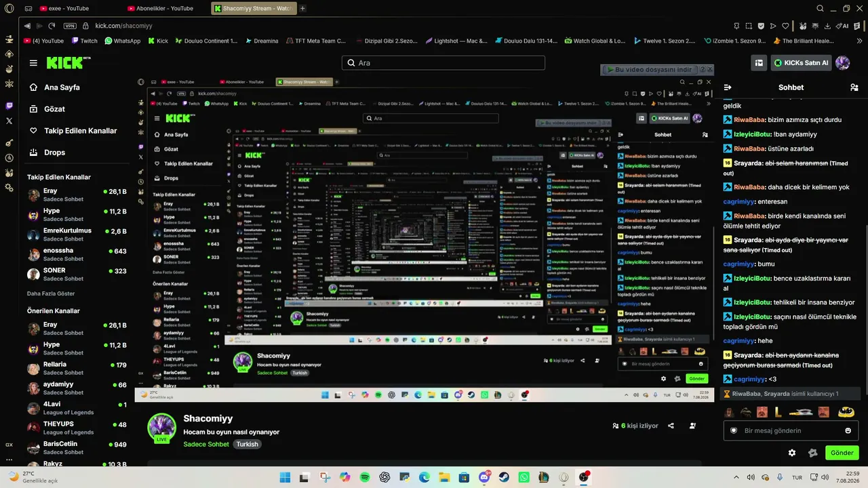The width and height of the screenshot is (868, 488).
Task: Click the VPN badge in the address bar
Action: [70, 26]
